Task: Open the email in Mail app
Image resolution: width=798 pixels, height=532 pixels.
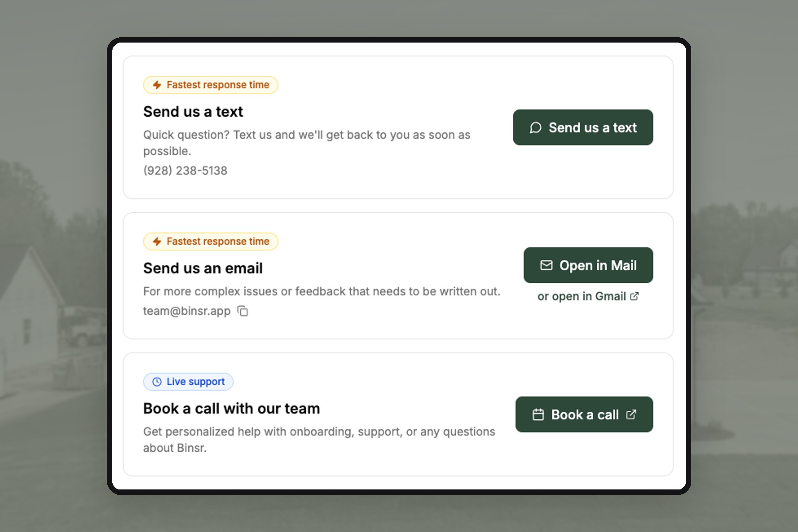Action: [588, 265]
